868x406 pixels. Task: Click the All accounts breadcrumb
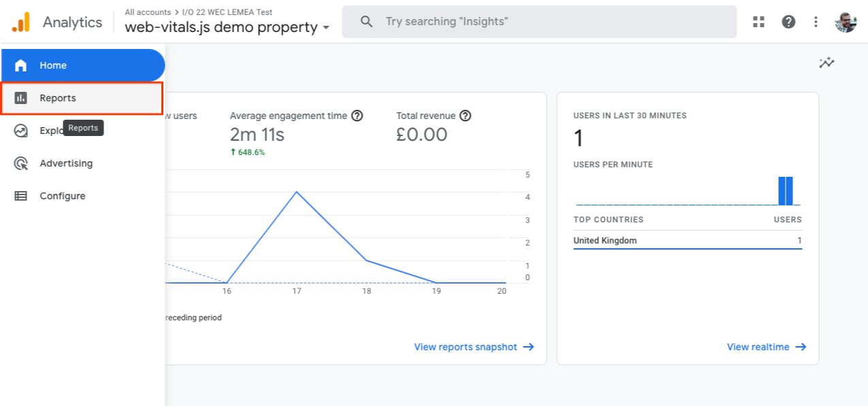148,12
